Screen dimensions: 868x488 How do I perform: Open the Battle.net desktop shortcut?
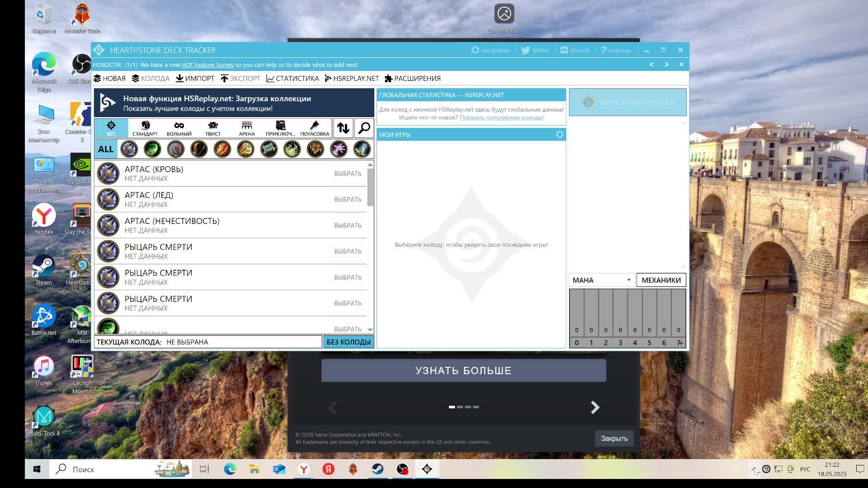click(x=43, y=320)
